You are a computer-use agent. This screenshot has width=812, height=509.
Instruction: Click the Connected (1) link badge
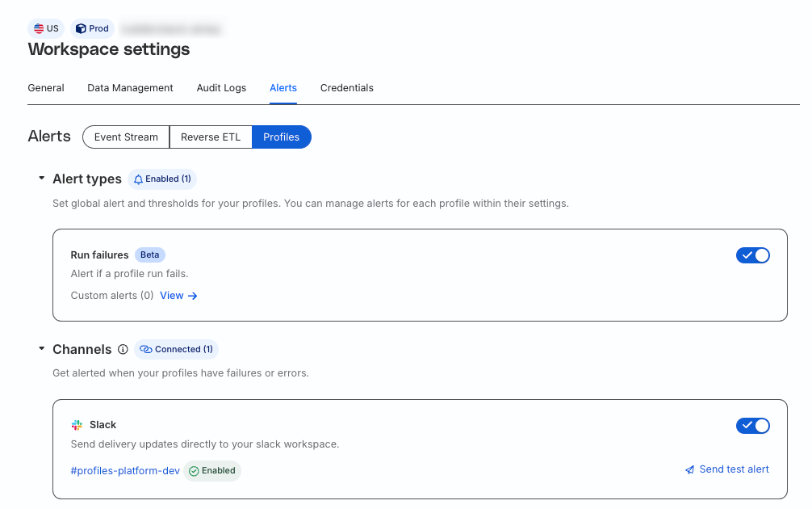click(x=176, y=349)
